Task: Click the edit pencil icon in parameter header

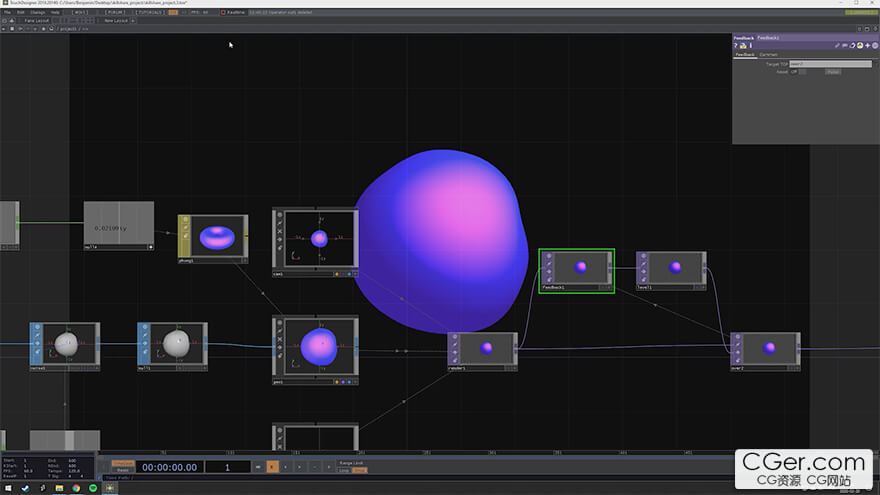Action: pyautogui.click(x=837, y=45)
